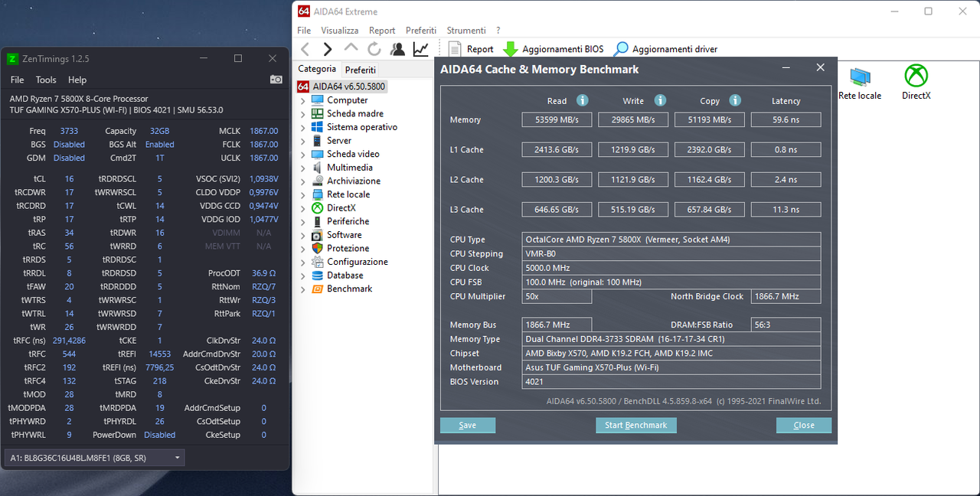980x496 pixels.
Task: Open the Preferiti menu
Action: (421, 31)
